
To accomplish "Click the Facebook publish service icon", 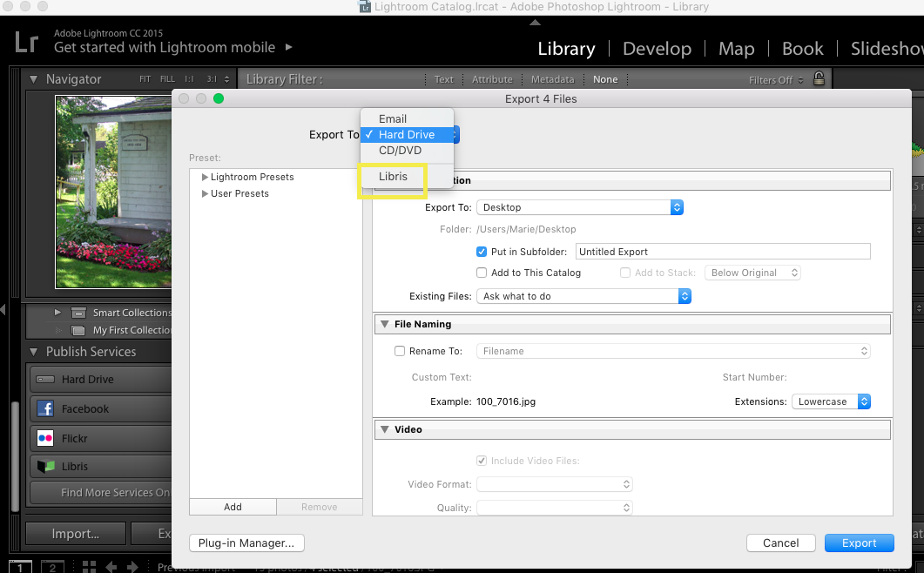I will (46, 408).
